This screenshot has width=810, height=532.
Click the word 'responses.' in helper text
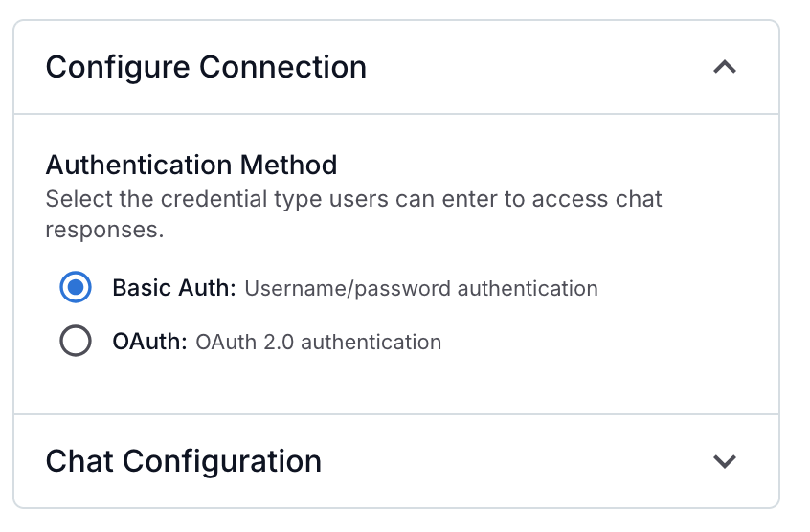tap(104, 231)
